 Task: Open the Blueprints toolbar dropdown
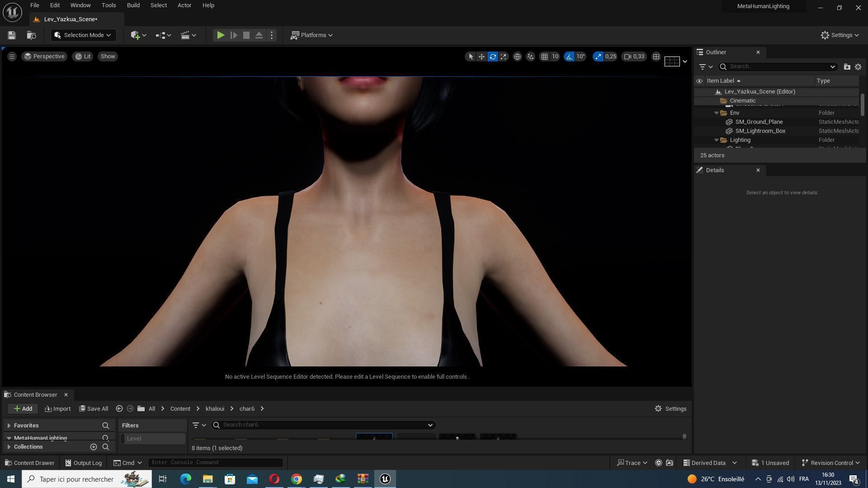[163, 35]
